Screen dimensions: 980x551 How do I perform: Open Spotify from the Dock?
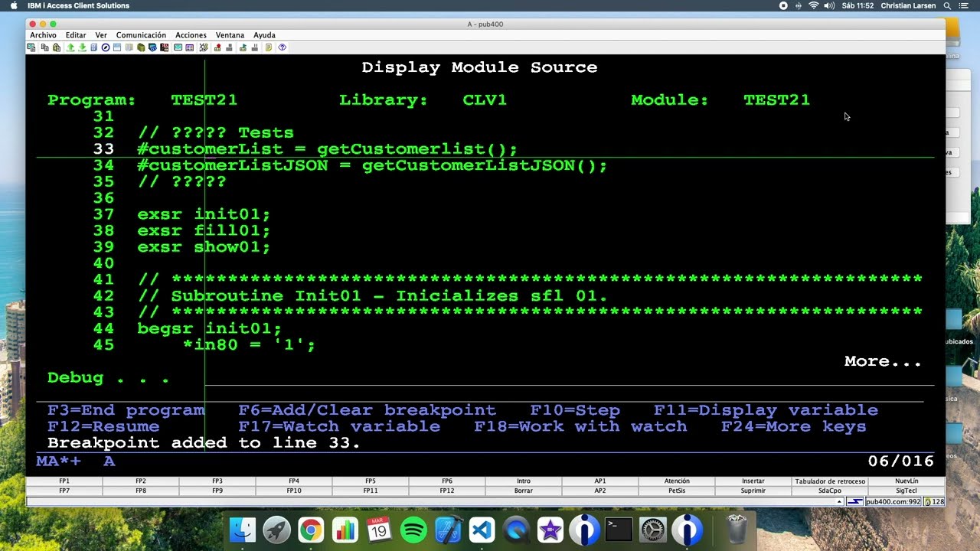click(413, 530)
